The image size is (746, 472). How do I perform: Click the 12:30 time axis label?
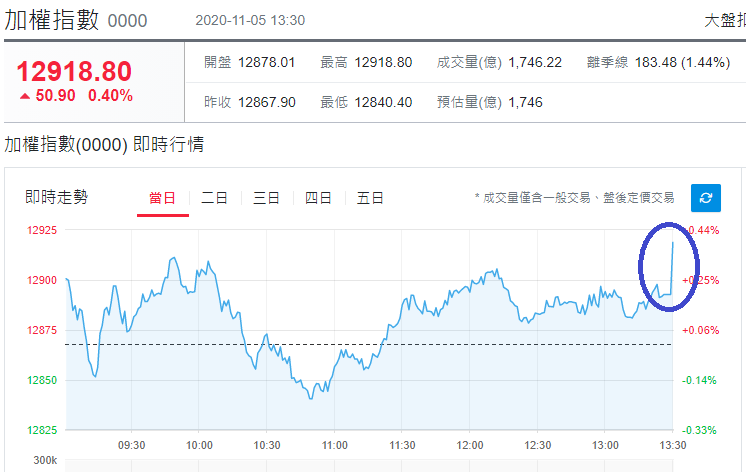[x=538, y=445]
